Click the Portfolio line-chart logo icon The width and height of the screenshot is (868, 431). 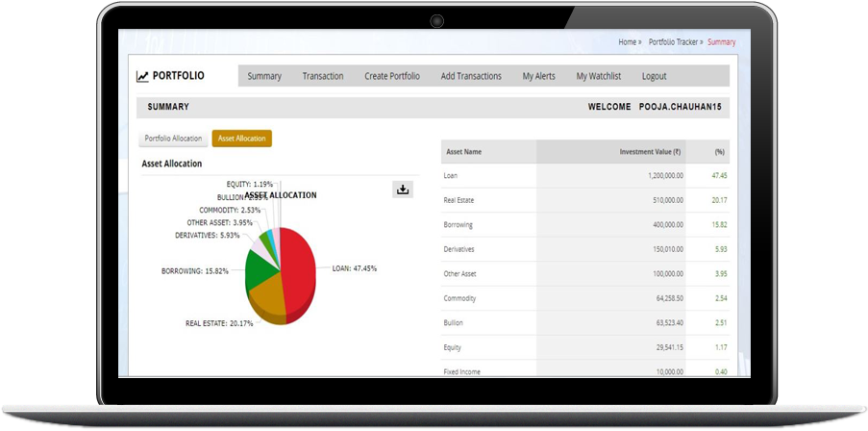click(x=143, y=76)
